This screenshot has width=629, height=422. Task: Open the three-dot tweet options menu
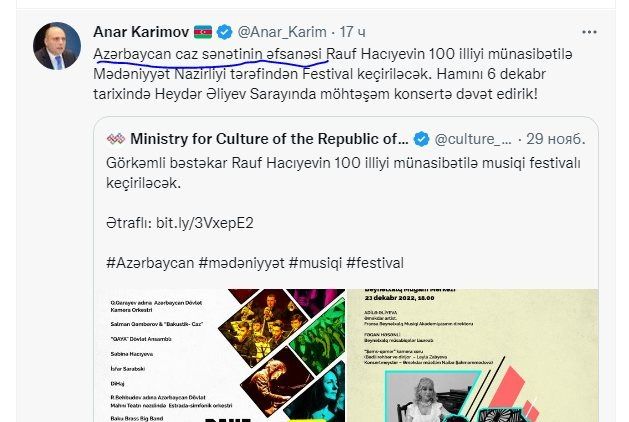click(x=589, y=32)
